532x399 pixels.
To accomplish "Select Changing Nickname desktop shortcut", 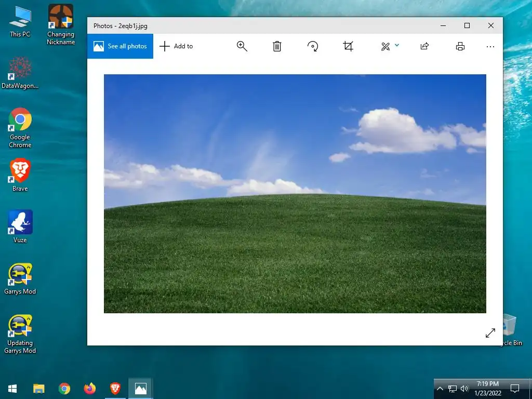I will [x=61, y=24].
